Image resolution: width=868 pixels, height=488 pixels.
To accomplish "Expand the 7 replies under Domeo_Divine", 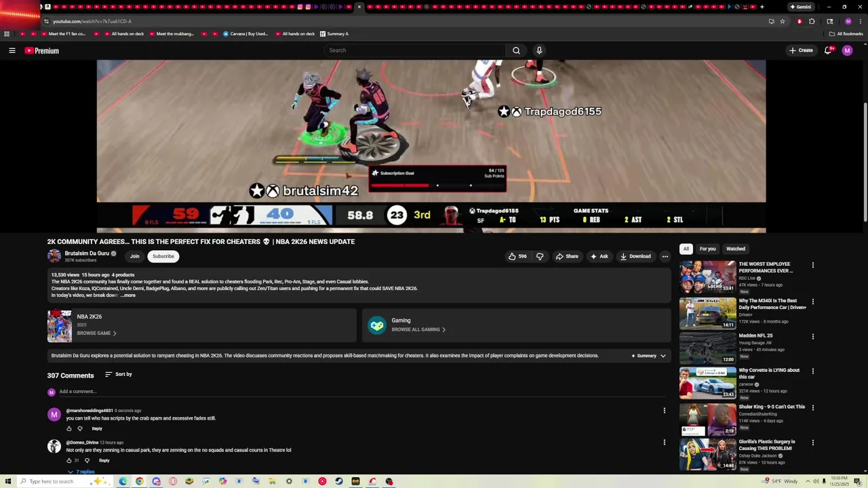I will pyautogui.click(x=81, y=472).
